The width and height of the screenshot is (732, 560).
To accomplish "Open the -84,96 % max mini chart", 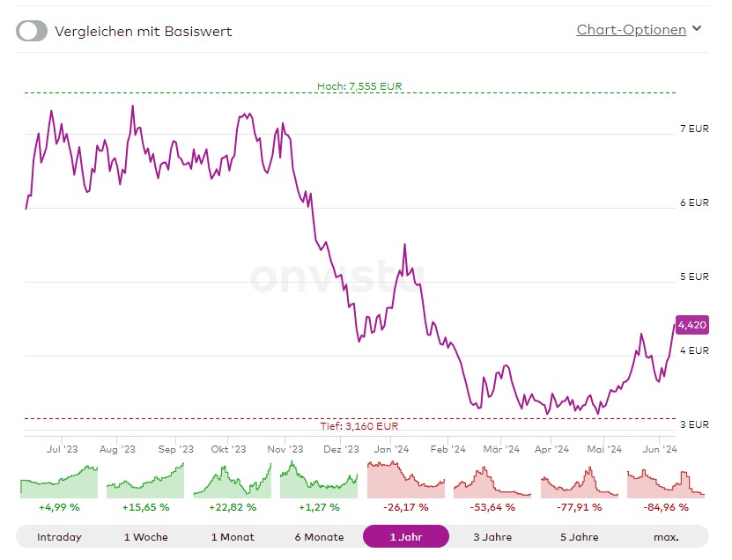I will [x=666, y=482].
